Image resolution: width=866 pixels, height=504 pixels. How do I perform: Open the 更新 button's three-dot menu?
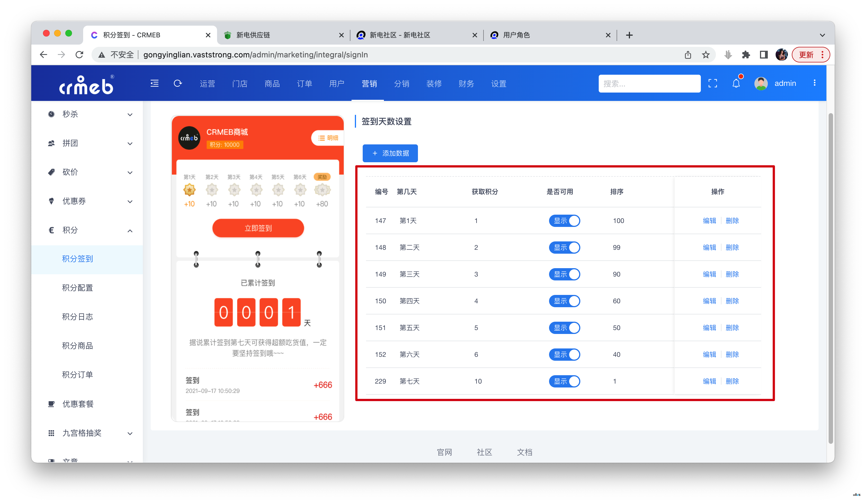[x=822, y=55]
